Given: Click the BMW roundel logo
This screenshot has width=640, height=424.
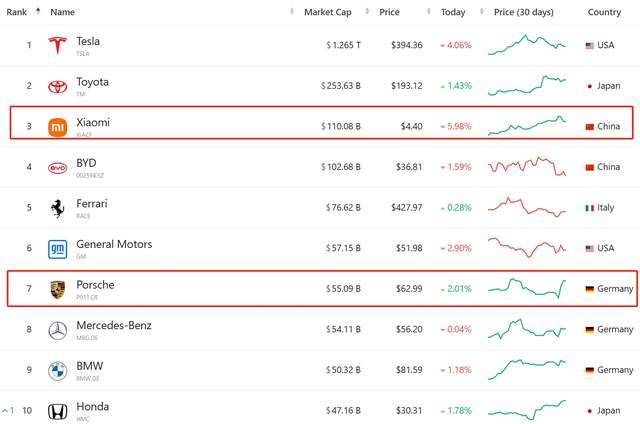Looking at the screenshot, I should click(x=58, y=371).
